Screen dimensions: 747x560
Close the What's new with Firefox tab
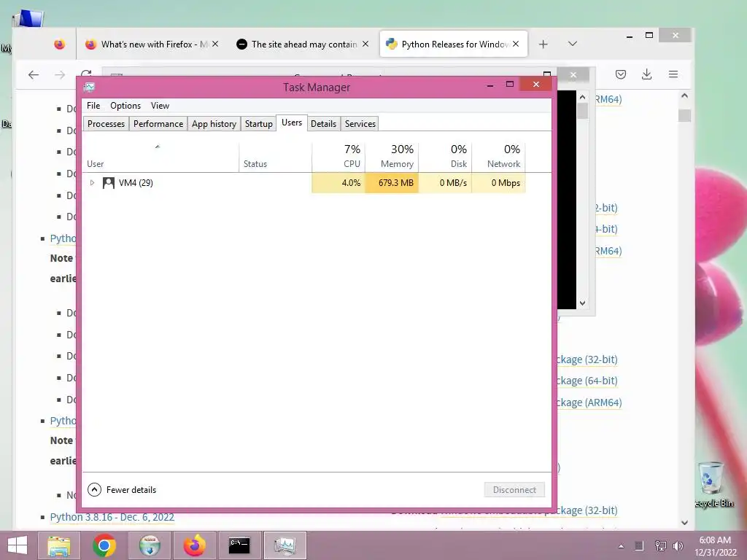coord(215,44)
